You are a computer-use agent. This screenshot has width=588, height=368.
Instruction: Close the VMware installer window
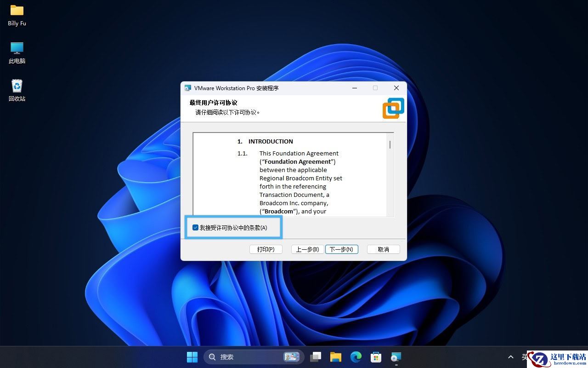(396, 88)
